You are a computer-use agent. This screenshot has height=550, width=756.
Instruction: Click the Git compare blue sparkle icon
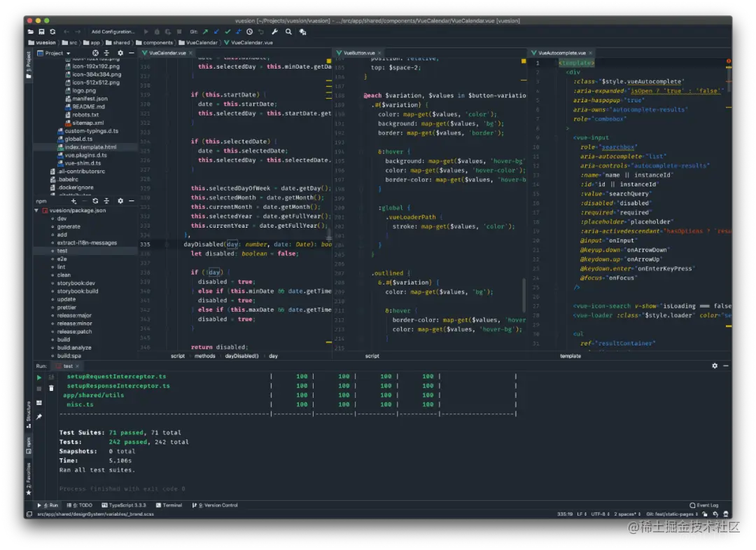tap(239, 32)
